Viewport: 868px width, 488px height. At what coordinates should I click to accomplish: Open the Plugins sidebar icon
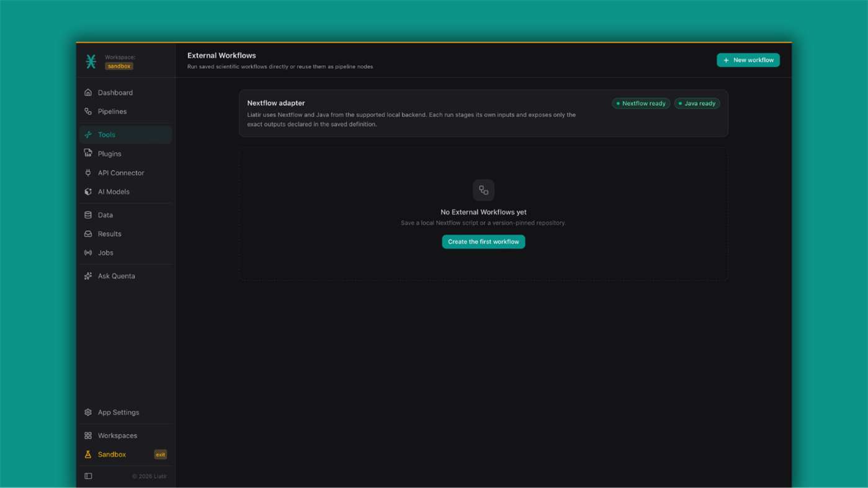(88, 153)
